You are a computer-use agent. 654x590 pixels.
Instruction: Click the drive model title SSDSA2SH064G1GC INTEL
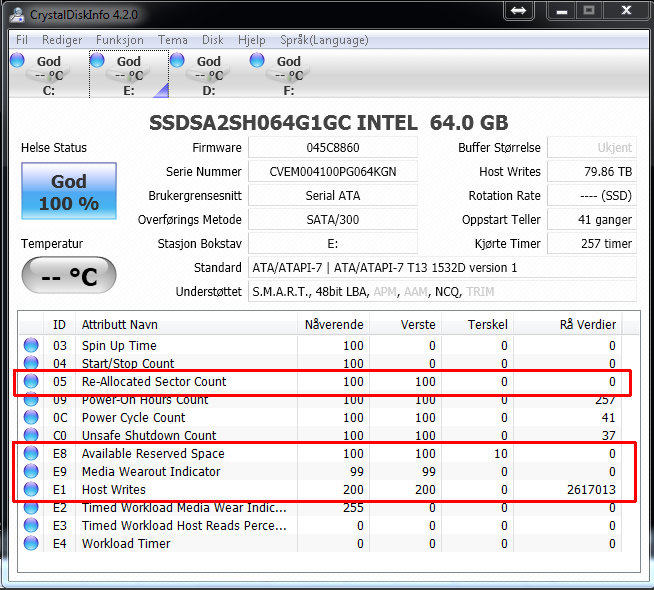(283, 123)
